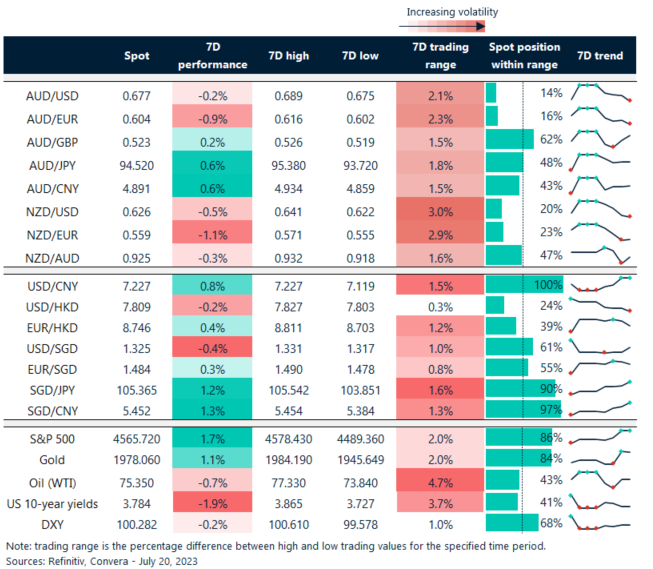Screen dimensions: 653x569
Task: Click the AUD/USD 7D trend sparkline
Action: 601,93
